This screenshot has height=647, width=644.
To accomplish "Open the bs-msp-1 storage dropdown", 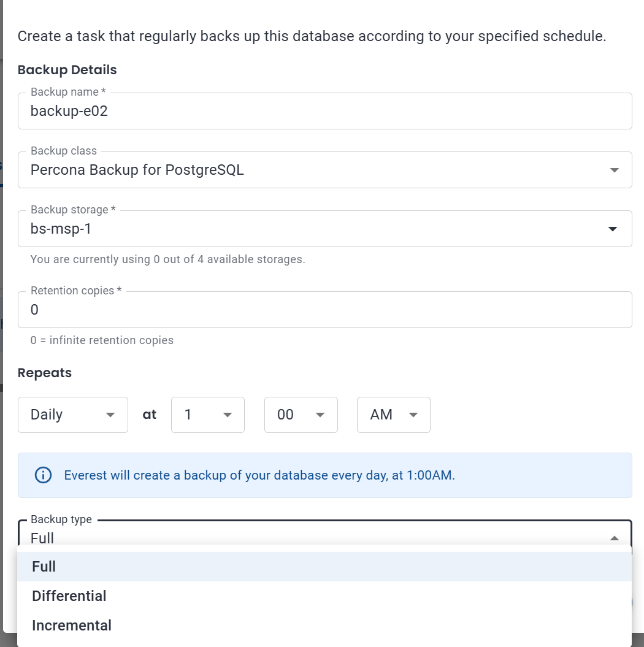I will (x=324, y=229).
